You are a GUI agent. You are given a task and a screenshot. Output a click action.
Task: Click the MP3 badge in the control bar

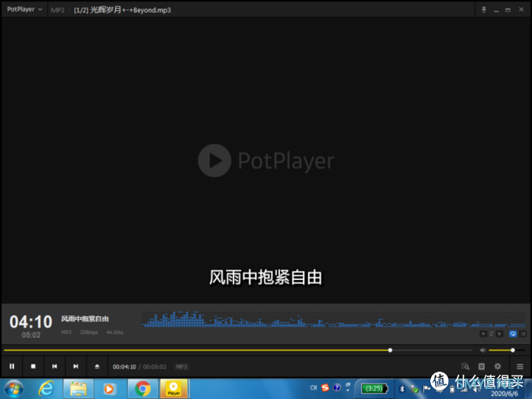point(182,367)
